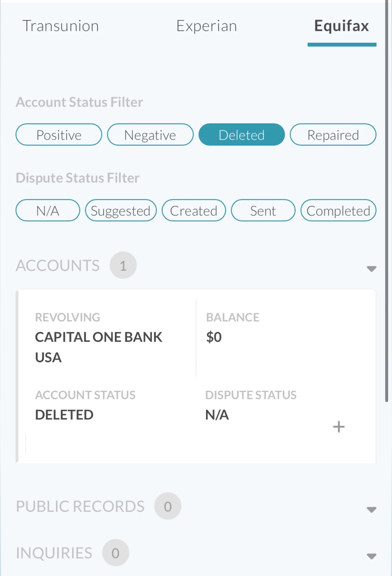
Task: Expand the Inquiries section arrow
Action: 371,556
